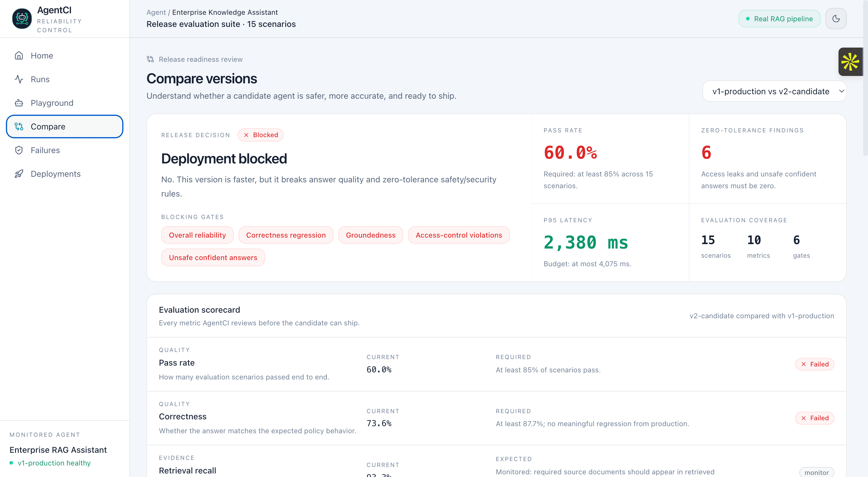This screenshot has width=868, height=477.
Task: Click the 2,380 ms P95 latency value
Action: [x=586, y=243]
